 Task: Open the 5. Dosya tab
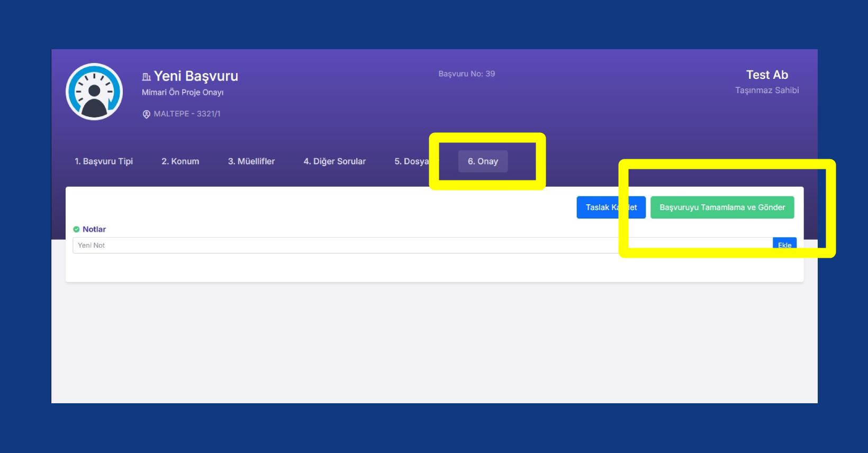tap(411, 161)
